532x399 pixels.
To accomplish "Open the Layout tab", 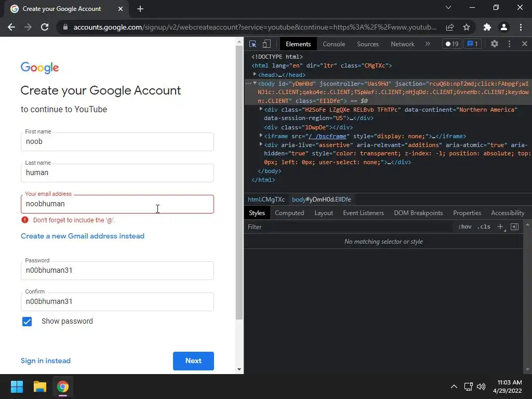I will [x=324, y=213].
